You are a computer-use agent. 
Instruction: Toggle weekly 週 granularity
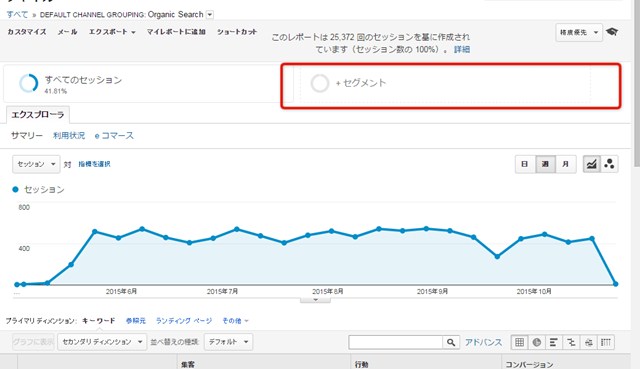pos(545,164)
